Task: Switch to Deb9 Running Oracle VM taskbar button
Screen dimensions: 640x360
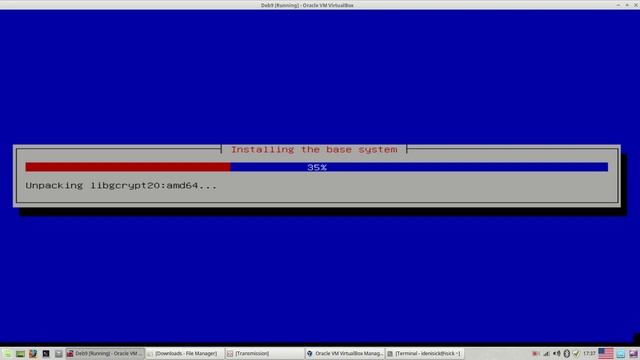Action: pyautogui.click(x=105, y=353)
